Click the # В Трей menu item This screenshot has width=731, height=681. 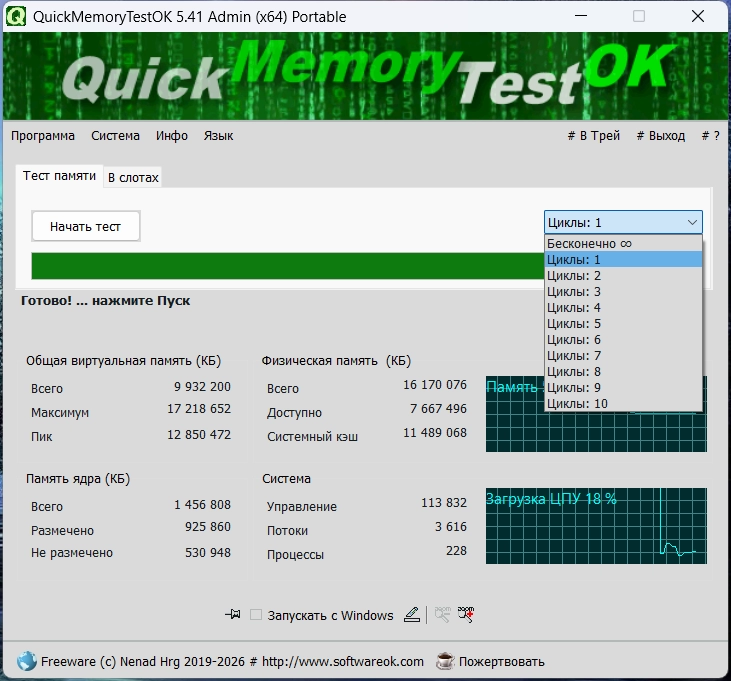point(593,136)
